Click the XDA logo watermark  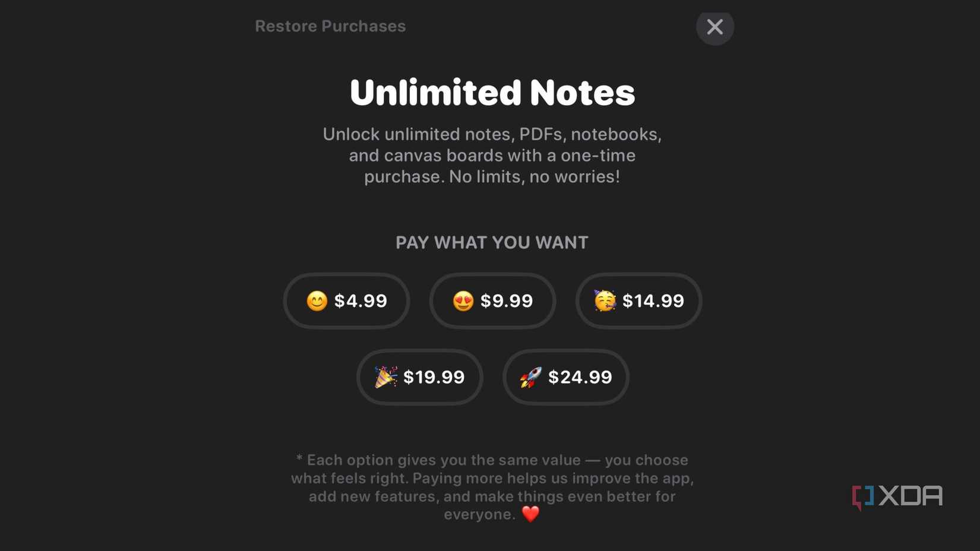click(897, 495)
